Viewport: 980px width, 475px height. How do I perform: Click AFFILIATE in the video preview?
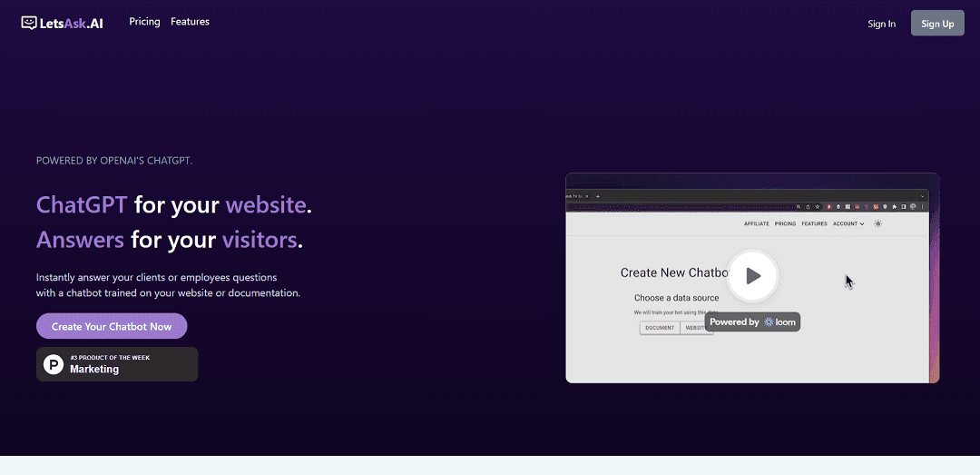click(x=756, y=223)
